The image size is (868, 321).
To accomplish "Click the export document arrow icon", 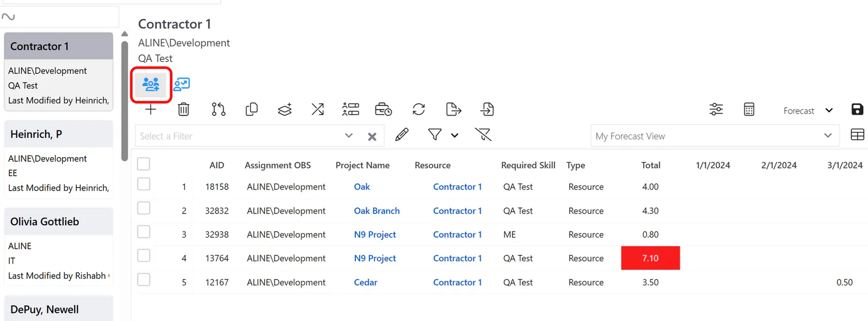I will 454,110.
